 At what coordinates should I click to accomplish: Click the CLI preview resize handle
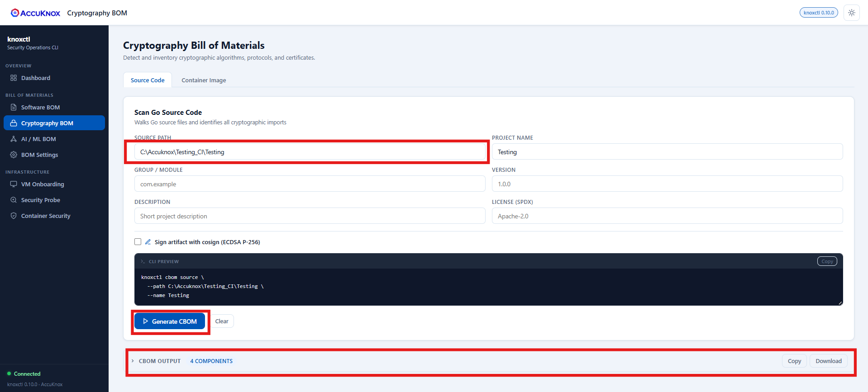point(840,303)
